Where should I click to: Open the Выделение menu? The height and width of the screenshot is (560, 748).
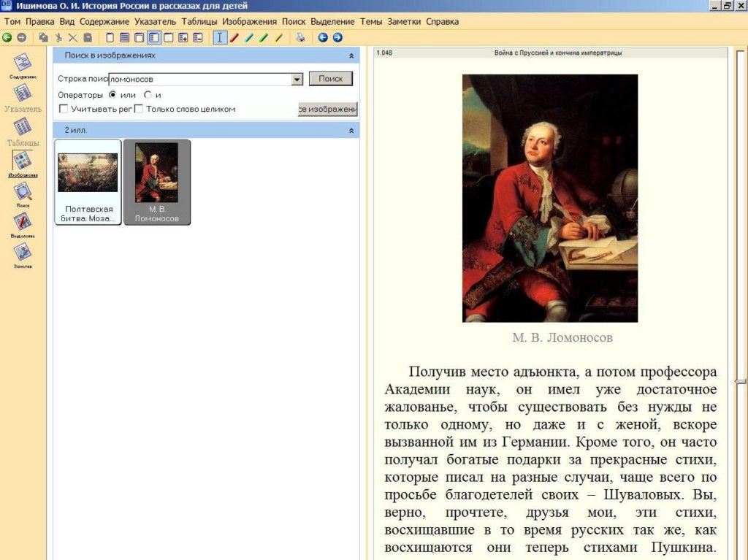click(x=332, y=21)
